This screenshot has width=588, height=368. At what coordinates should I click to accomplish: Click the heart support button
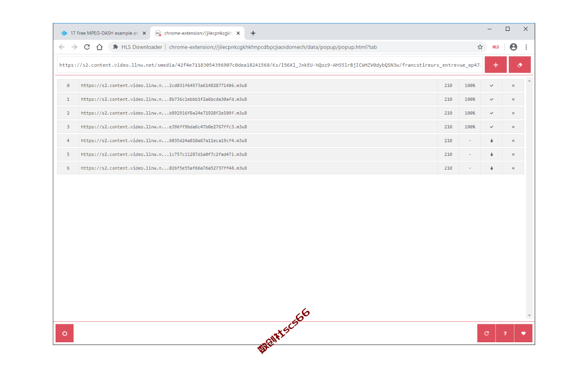[x=523, y=333]
